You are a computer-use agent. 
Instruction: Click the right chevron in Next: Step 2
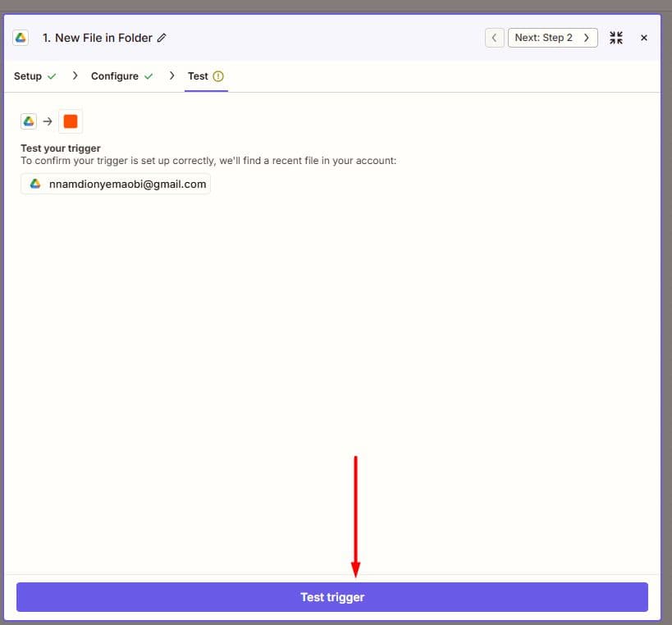point(587,38)
